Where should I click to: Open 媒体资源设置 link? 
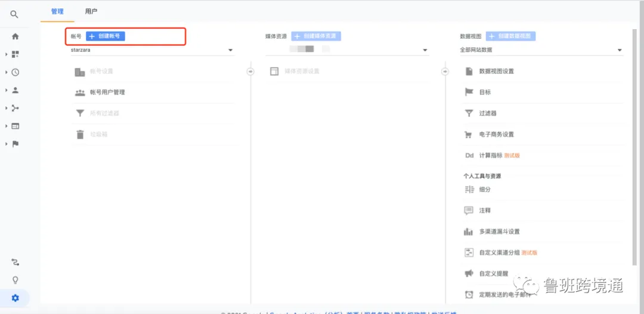[302, 72]
